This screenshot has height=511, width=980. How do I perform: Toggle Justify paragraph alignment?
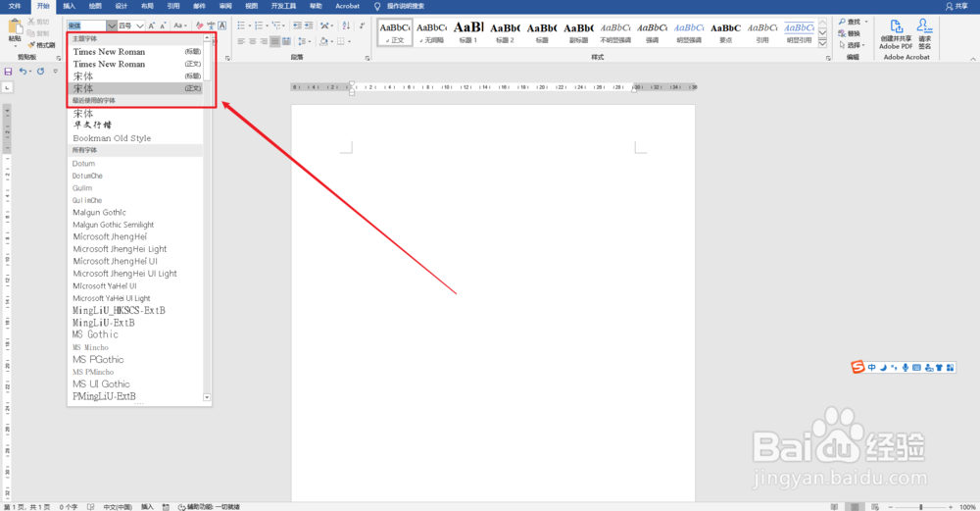coord(275,41)
